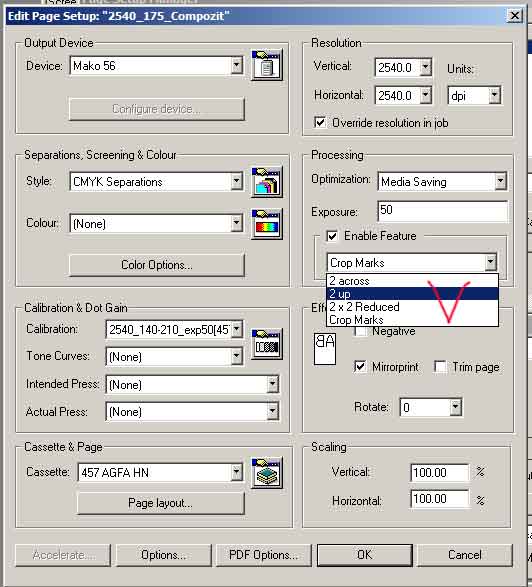Screen dimensions: 532x587
Task: Expand the Colour dropdown
Action: [x=236, y=223]
